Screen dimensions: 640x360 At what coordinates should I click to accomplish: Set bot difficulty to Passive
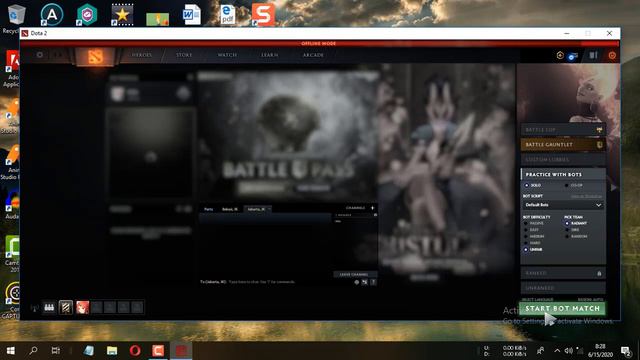(534, 223)
